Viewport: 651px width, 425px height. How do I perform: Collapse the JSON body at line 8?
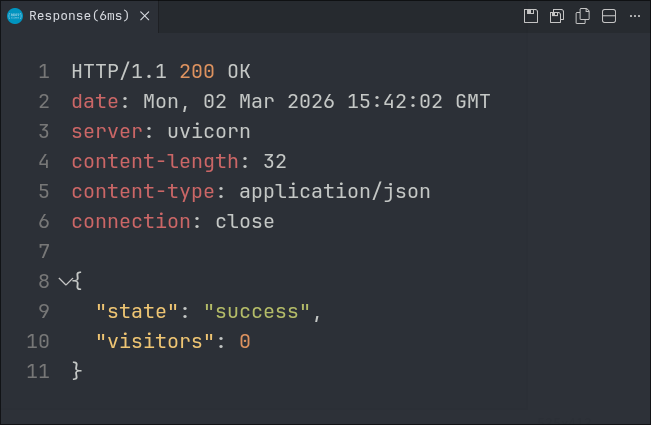pyautogui.click(x=65, y=281)
